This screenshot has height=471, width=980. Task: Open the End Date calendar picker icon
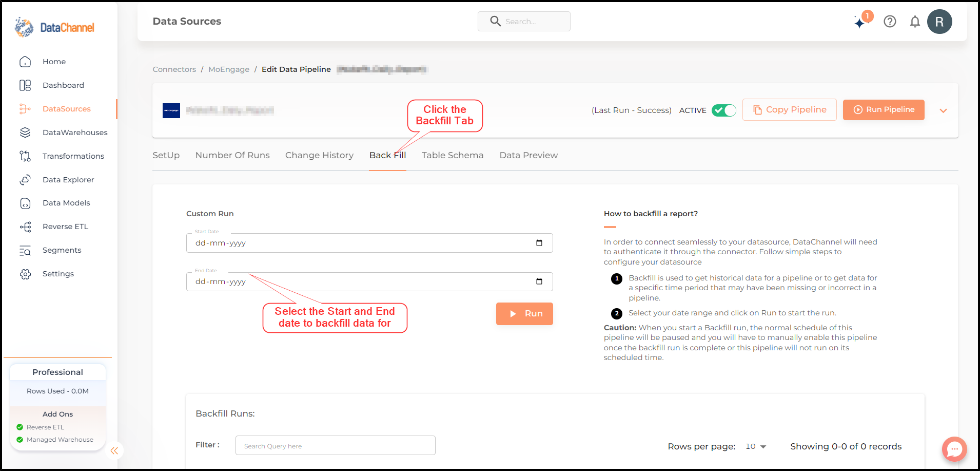[539, 281]
